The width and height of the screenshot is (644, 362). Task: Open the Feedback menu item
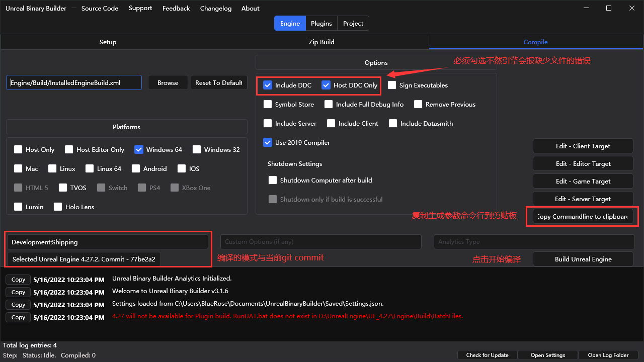click(176, 8)
